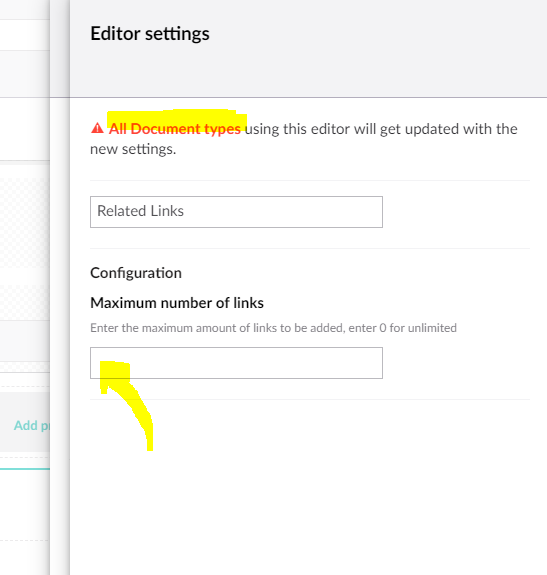547x575 pixels.
Task: Focus the empty Maximum number of links field
Action: tap(236, 363)
